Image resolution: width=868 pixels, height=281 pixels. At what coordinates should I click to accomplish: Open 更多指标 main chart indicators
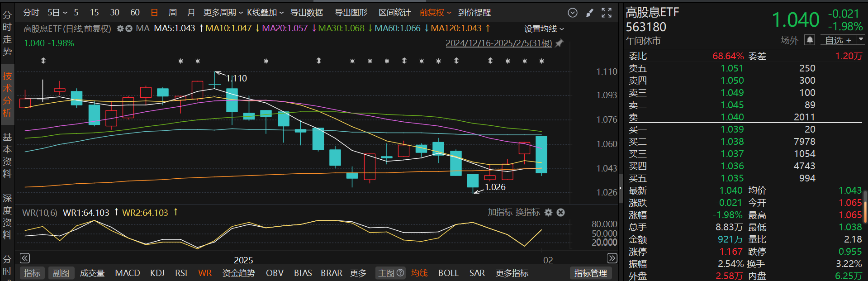click(x=512, y=273)
